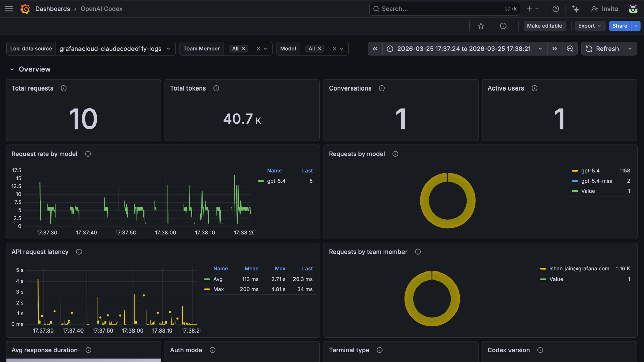This screenshot has width=644, height=362.
Task: Open the Grafana Assistant sparkle icon
Action: (x=575, y=9)
